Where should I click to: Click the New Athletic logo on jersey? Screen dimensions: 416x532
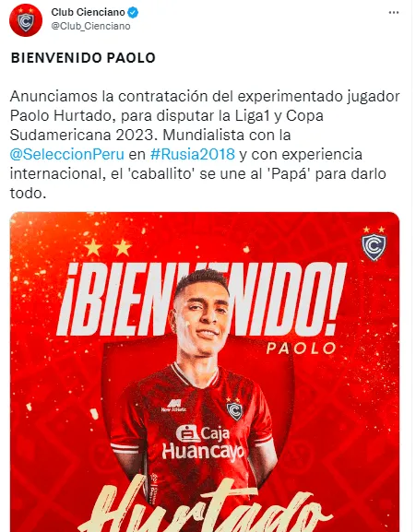point(173,406)
